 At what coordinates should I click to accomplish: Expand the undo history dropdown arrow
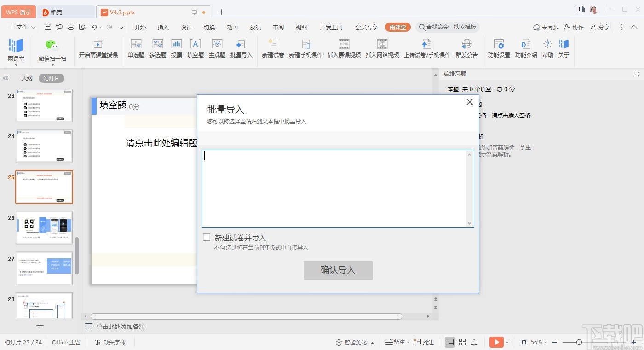[101, 28]
